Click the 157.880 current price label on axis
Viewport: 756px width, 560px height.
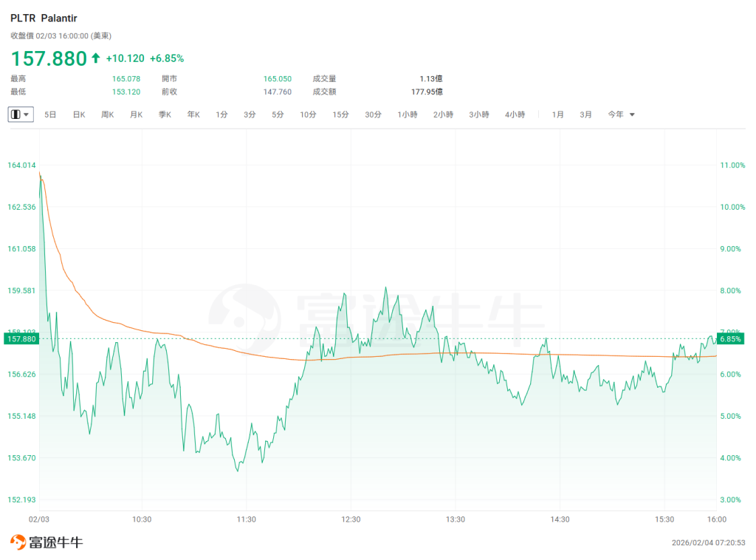(x=20, y=338)
